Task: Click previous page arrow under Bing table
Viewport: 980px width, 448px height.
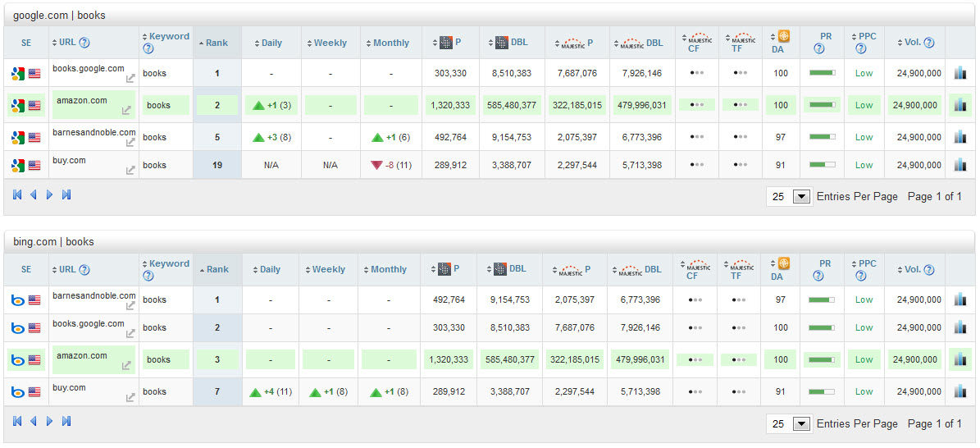Action: 34,422
